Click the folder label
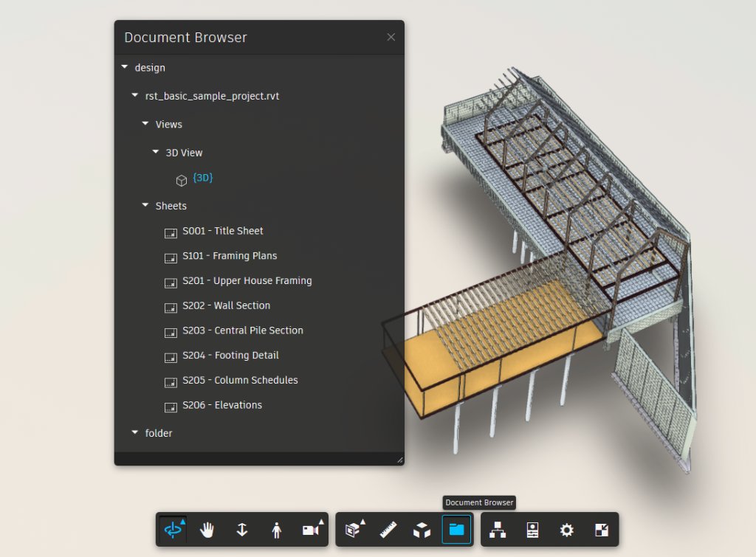This screenshot has height=557, width=756. [x=159, y=433]
